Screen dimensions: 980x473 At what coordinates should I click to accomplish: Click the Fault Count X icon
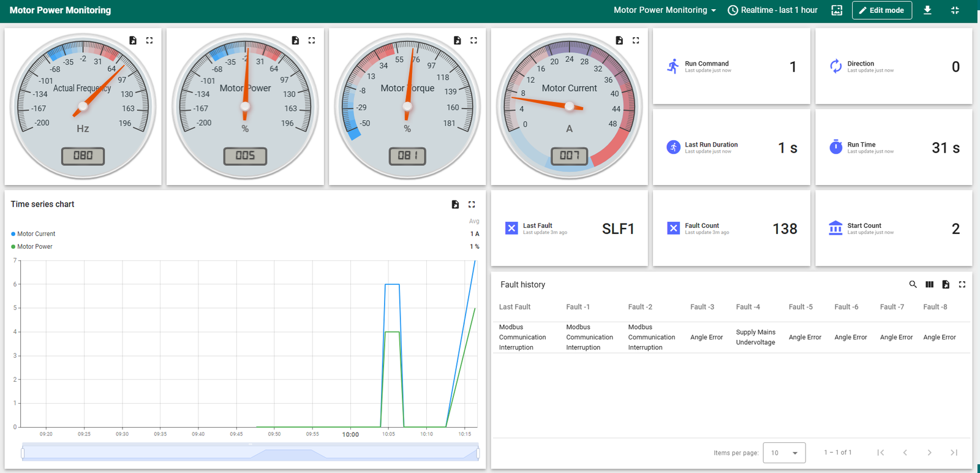click(x=673, y=229)
